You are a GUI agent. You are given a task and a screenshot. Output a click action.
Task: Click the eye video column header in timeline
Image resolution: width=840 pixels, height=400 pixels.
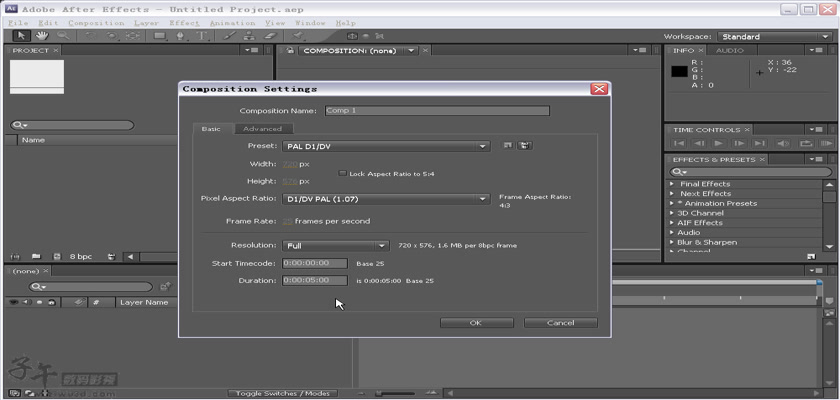14,302
